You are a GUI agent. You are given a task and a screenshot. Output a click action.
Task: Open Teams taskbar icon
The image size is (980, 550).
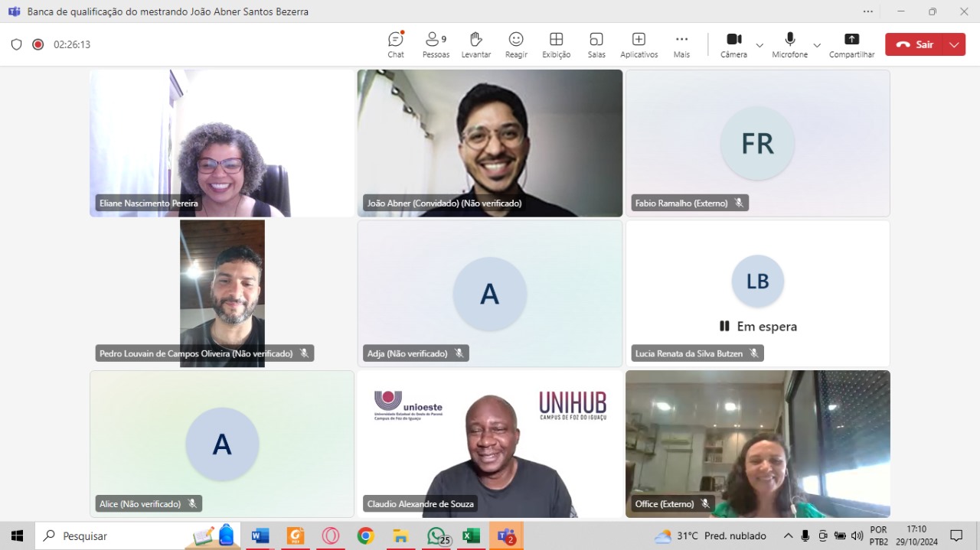tap(506, 535)
